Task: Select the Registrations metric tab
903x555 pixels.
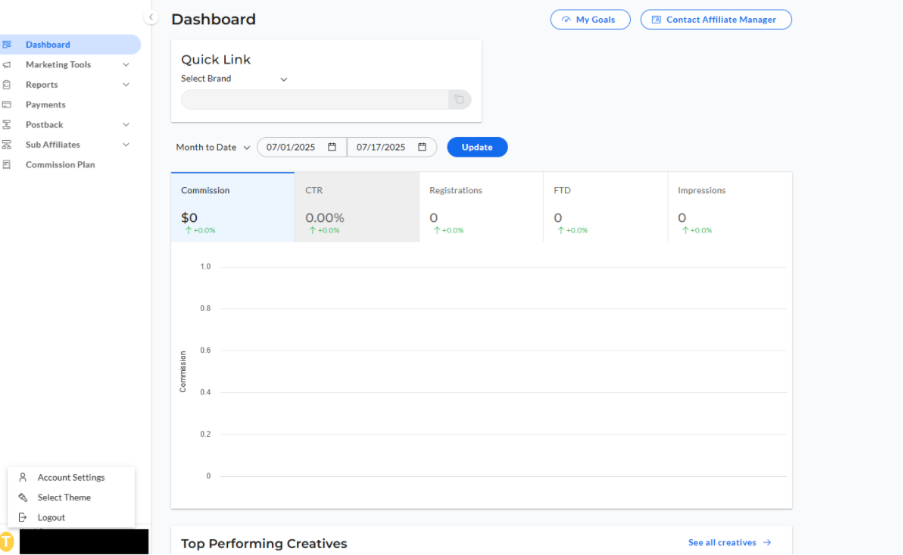Action: 480,207
